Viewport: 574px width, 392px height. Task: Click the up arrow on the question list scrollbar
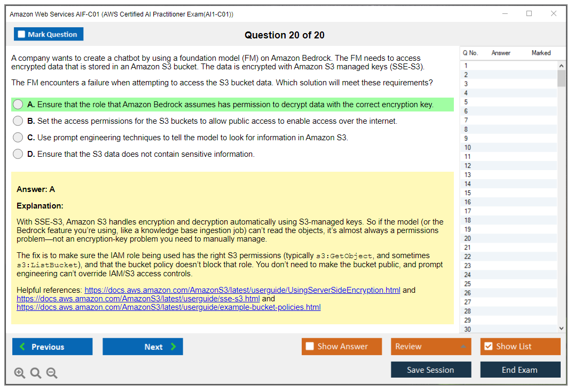pyautogui.click(x=562, y=66)
